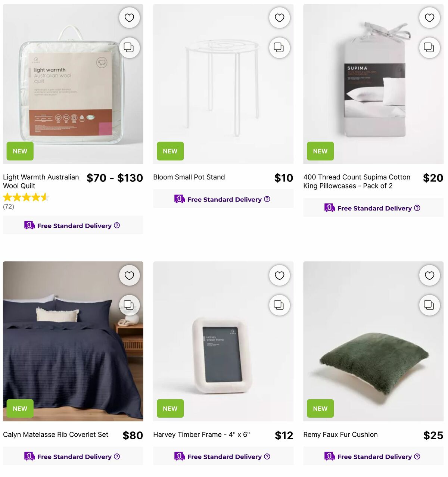This screenshot has height=477, width=448.
Task: Open the delivery info tooltip under the pot stand
Action: click(267, 199)
